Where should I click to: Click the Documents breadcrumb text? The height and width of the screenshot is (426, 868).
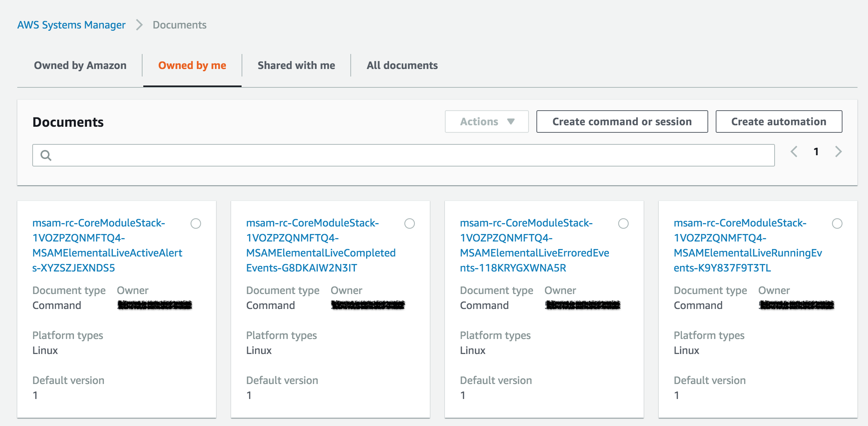pos(180,25)
